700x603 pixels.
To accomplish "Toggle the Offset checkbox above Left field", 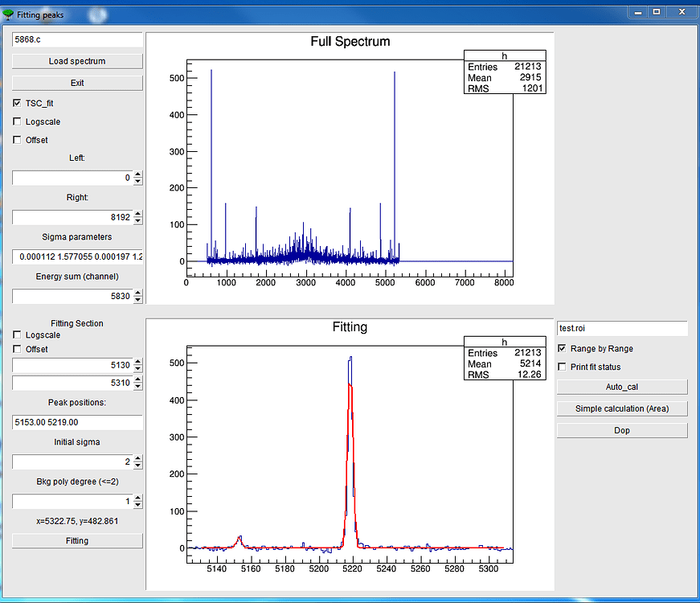I will [17, 140].
